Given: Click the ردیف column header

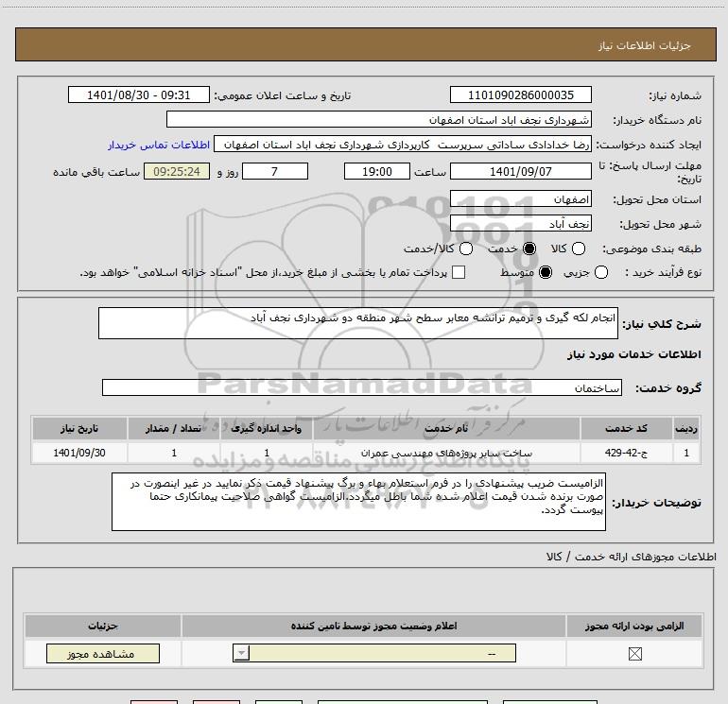Looking at the screenshot, I should tap(686, 428).
